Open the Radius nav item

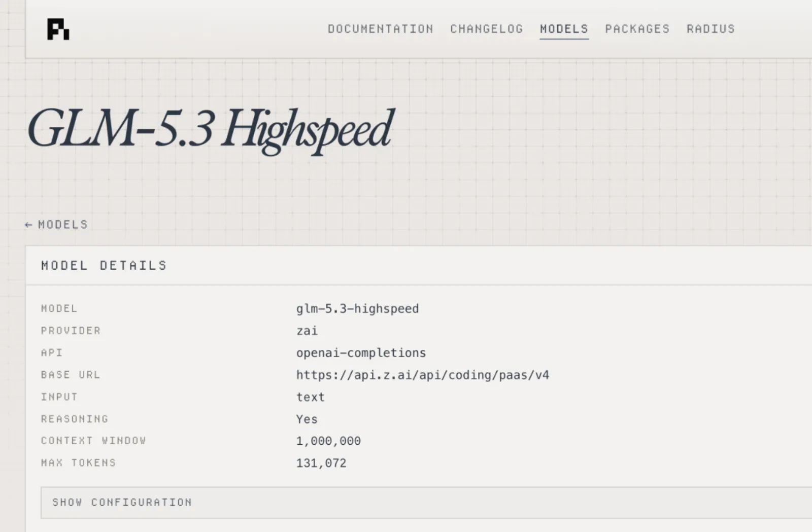point(710,29)
